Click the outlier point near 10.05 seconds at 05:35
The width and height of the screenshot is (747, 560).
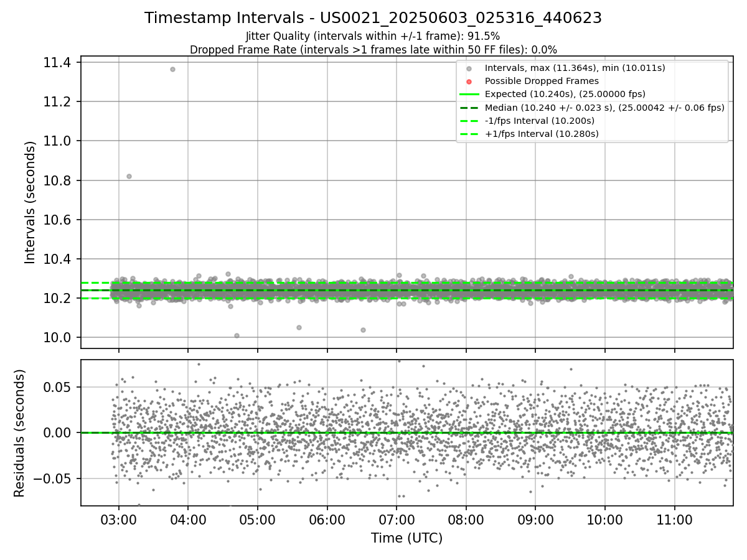point(299,327)
